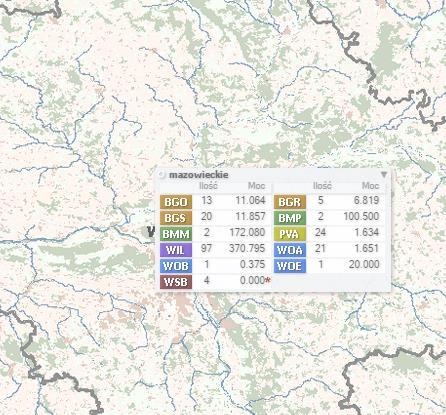The height and width of the screenshot is (415, 446).
Task: Click the blue WOA badge
Action: pos(290,250)
